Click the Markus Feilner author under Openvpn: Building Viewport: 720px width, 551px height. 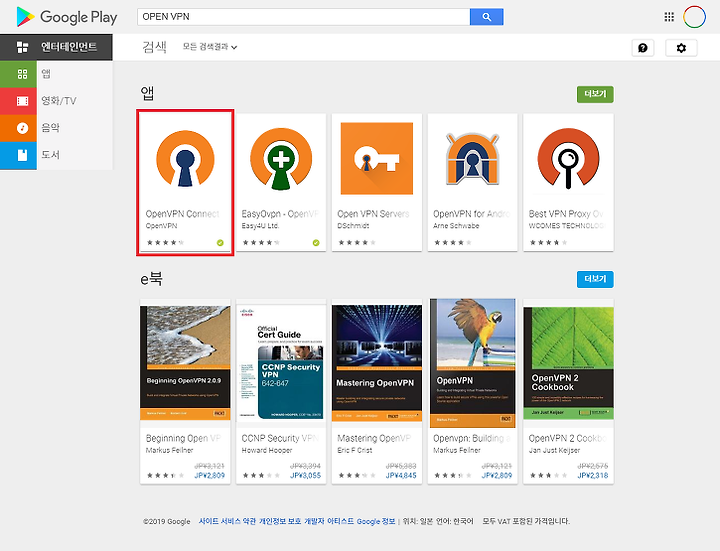(457, 450)
